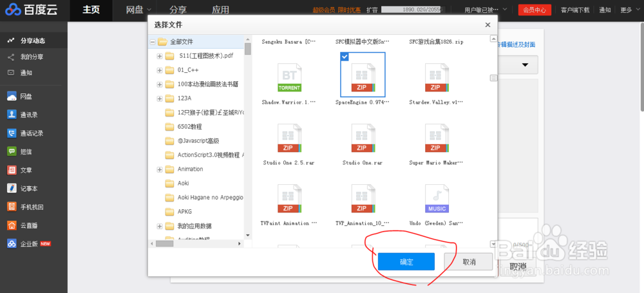Click the folder tree horizontal scrollbar

(165, 243)
